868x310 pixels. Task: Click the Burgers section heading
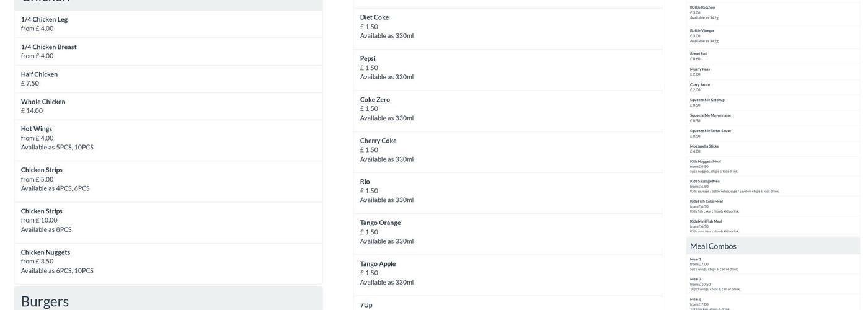click(x=45, y=301)
